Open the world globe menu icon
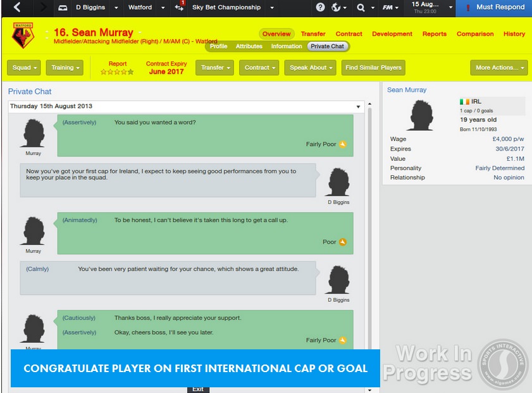Screen dimensions: 532x393 pos(337,8)
